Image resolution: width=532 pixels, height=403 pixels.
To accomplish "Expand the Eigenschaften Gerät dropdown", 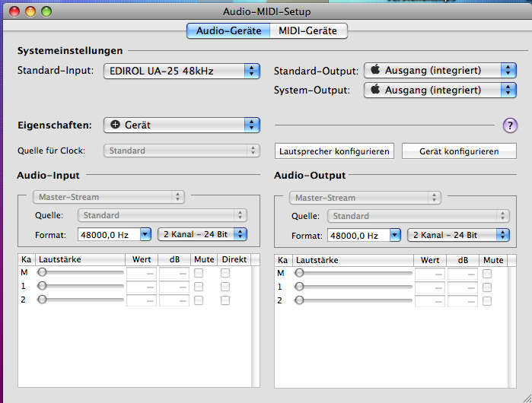I will (x=181, y=124).
